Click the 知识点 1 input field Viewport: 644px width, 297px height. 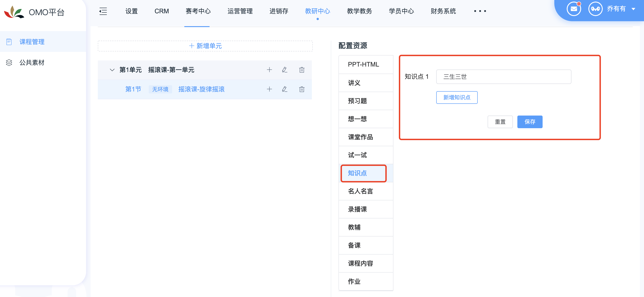(503, 77)
